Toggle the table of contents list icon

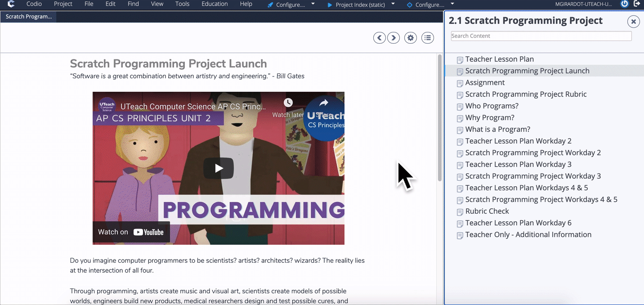(428, 38)
